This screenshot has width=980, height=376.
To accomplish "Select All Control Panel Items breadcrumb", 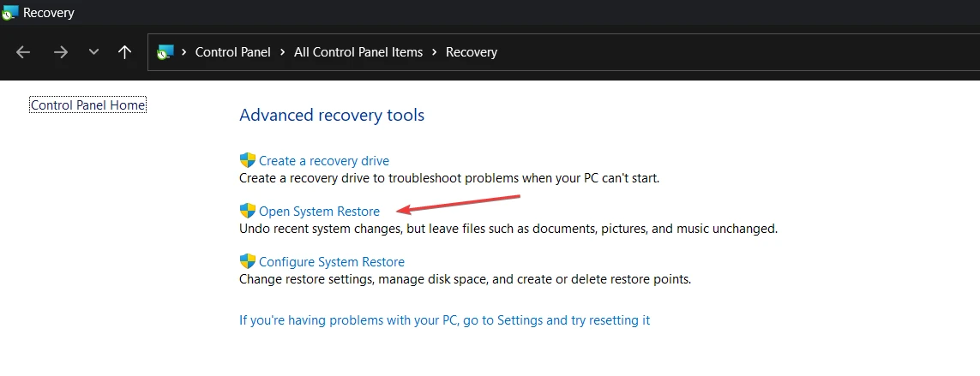I will pyautogui.click(x=358, y=52).
